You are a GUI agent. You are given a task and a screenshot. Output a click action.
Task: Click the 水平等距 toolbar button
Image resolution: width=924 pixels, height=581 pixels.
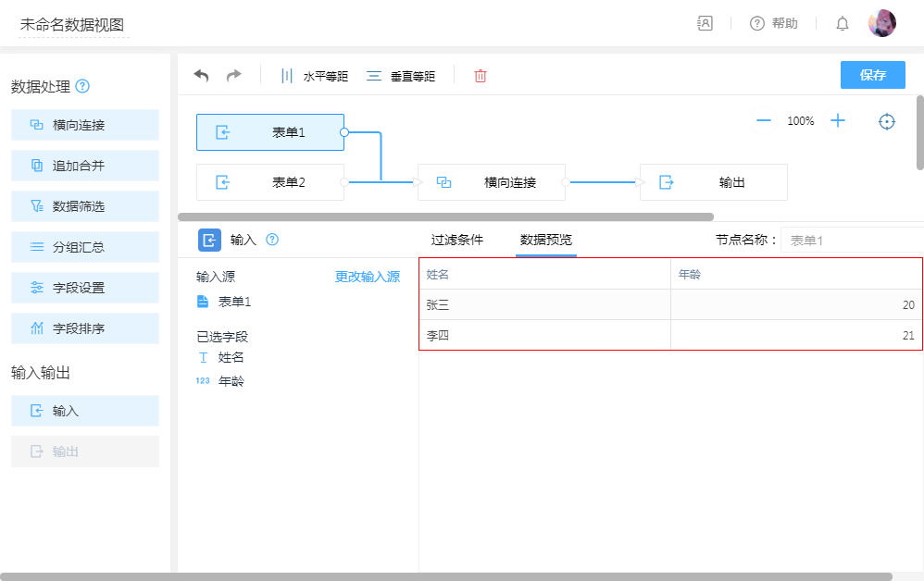(x=315, y=76)
